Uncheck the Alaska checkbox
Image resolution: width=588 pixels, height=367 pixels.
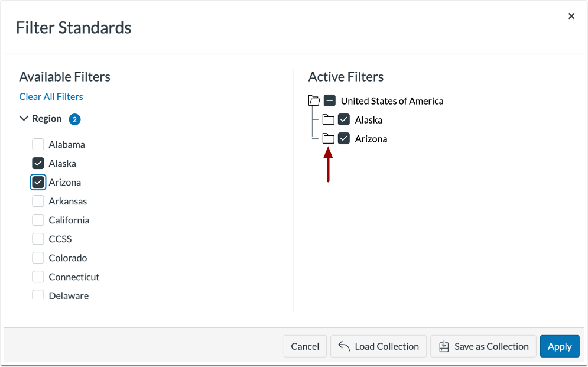tap(38, 163)
